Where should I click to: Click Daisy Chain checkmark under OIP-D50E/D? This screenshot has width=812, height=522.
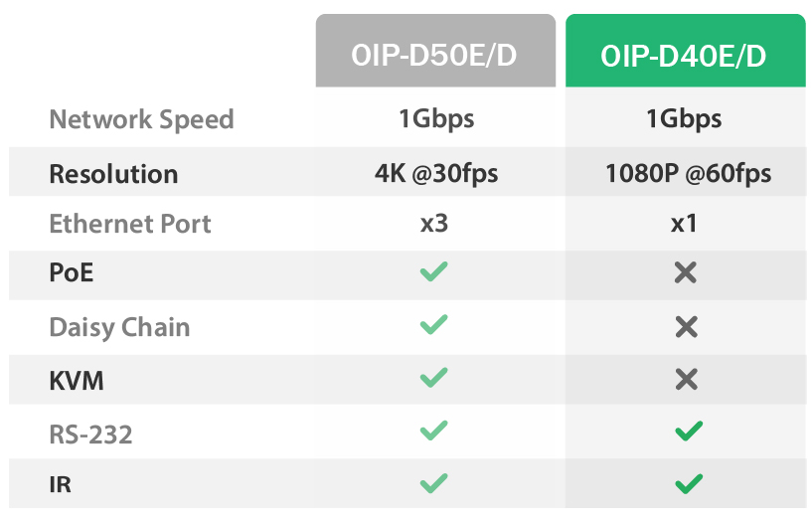(x=434, y=325)
